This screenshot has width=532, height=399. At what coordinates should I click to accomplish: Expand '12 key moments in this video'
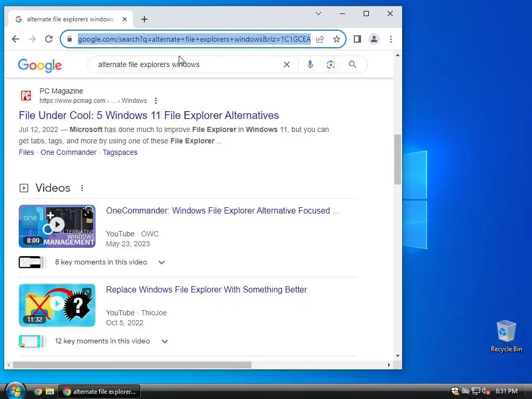165,341
